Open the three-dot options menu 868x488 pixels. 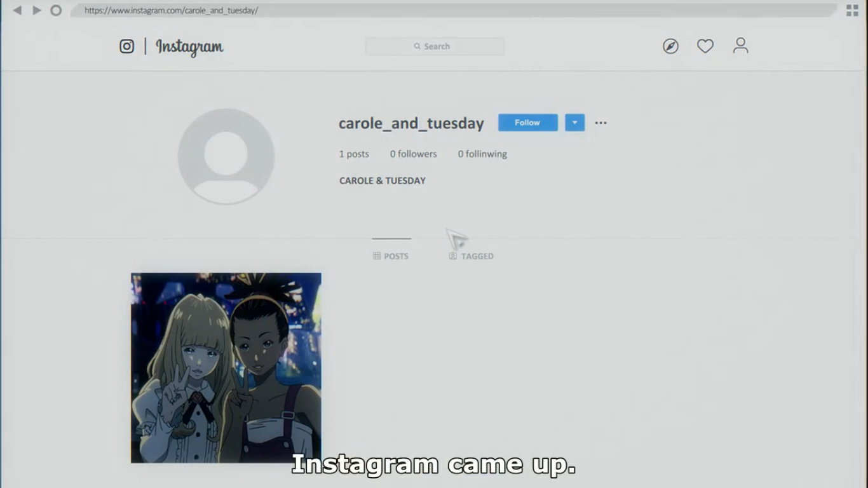601,123
